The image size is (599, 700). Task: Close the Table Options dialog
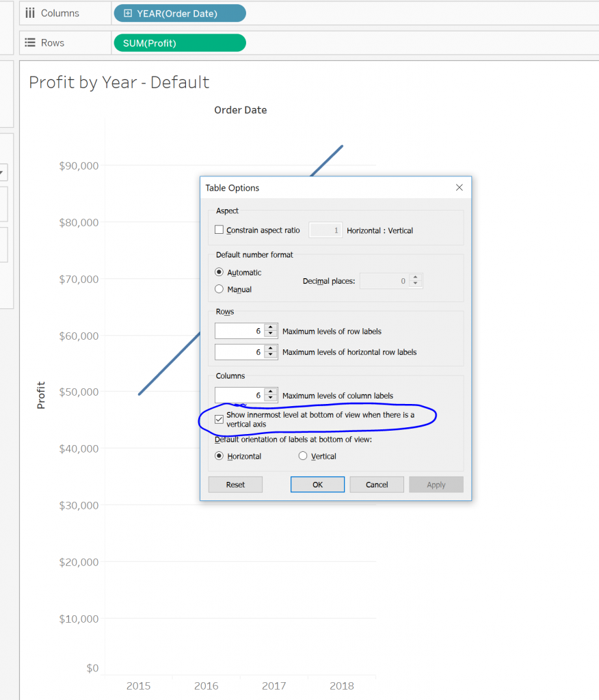pyautogui.click(x=459, y=187)
